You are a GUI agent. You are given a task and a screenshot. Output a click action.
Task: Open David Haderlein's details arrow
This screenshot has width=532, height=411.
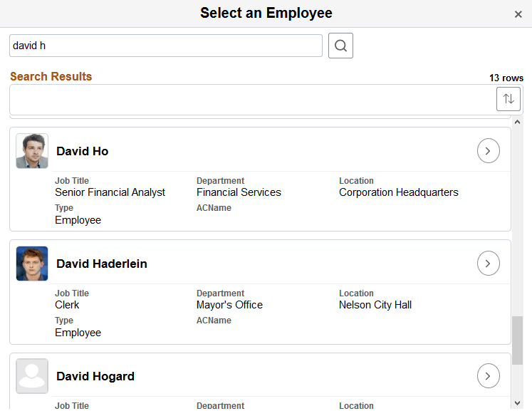pyautogui.click(x=488, y=264)
